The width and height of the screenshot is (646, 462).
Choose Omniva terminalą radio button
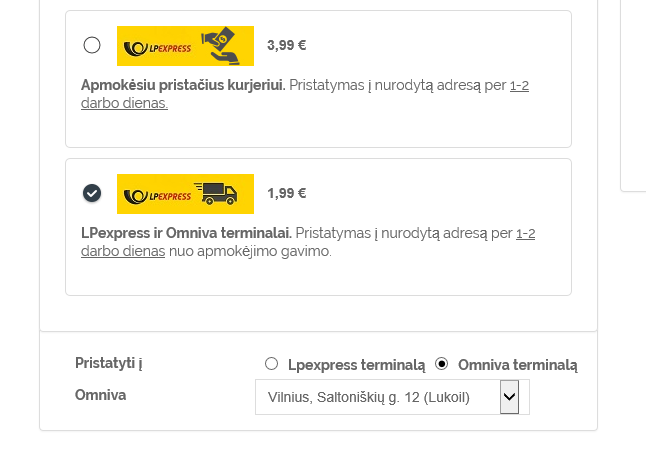pos(442,364)
